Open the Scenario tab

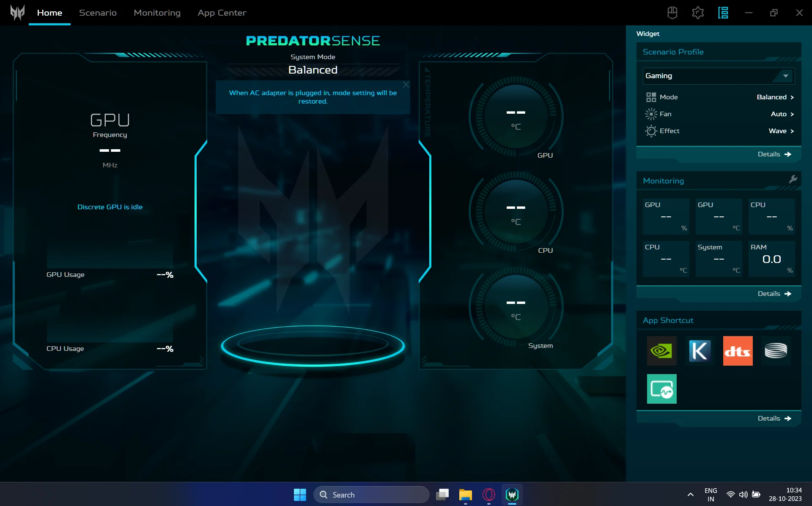point(98,13)
